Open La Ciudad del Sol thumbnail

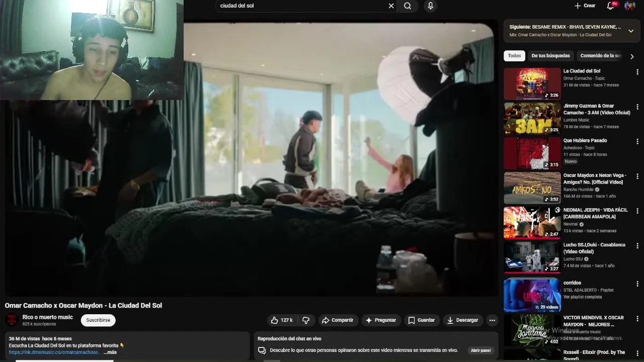tap(532, 84)
